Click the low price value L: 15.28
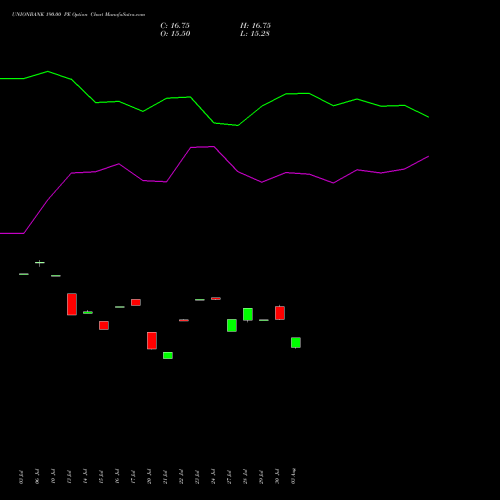The width and height of the screenshot is (500, 500). coord(255,34)
